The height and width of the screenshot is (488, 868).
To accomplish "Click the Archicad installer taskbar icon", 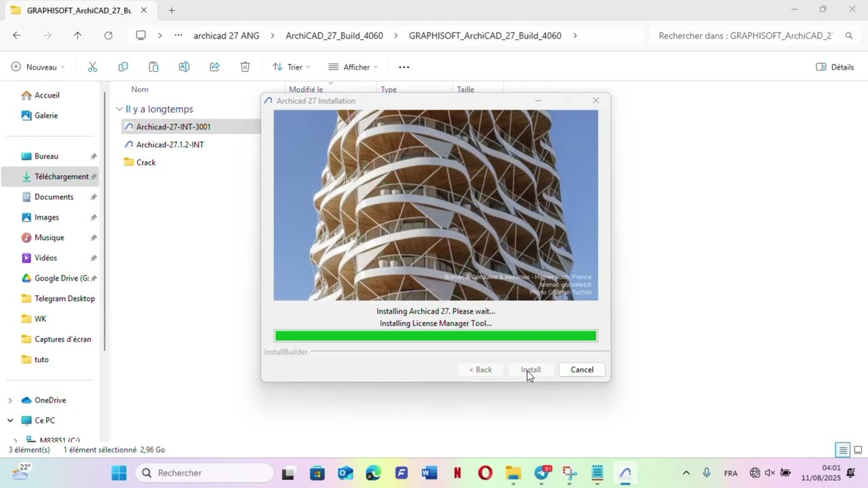I will pos(625,472).
